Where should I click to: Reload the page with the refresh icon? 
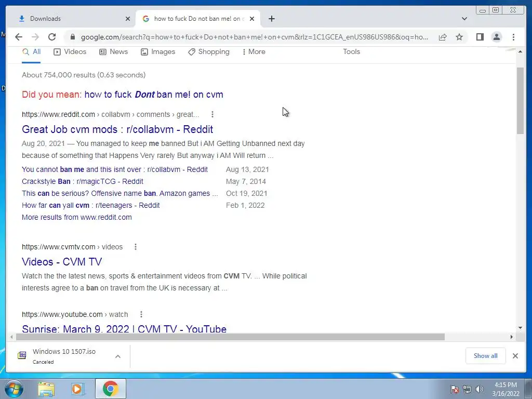[52, 37]
